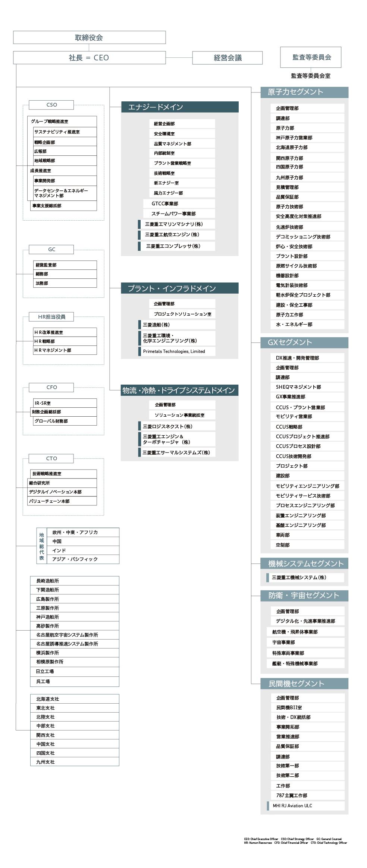
Task: Click the 経営会議 box
Action: [x=227, y=58]
